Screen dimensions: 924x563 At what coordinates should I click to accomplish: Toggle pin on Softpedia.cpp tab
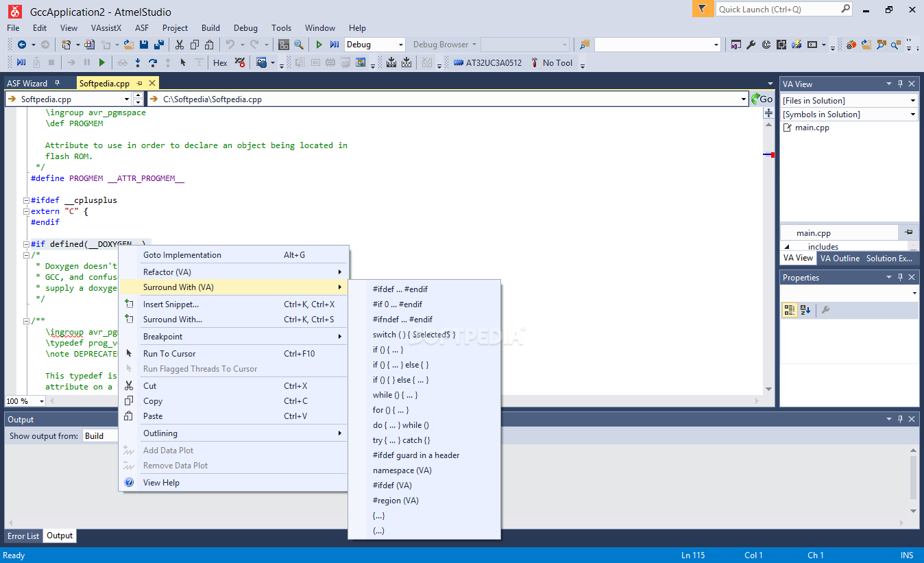pyautogui.click(x=139, y=83)
